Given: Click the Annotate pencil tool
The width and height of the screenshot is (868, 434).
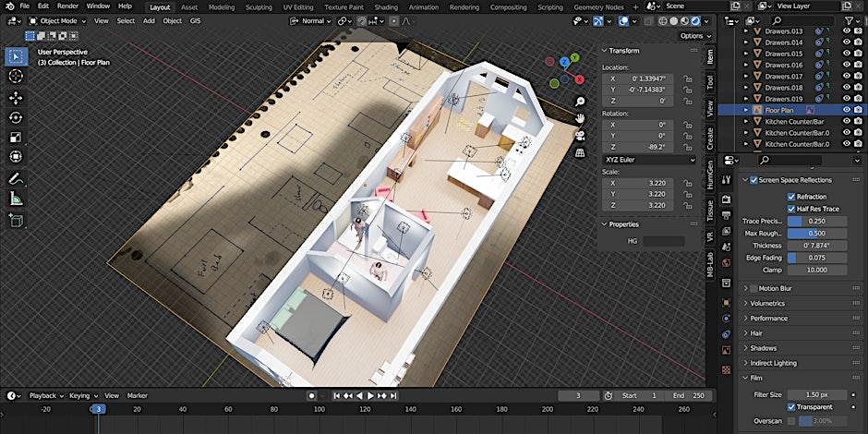Looking at the screenshot, I should tap(16, 178).
